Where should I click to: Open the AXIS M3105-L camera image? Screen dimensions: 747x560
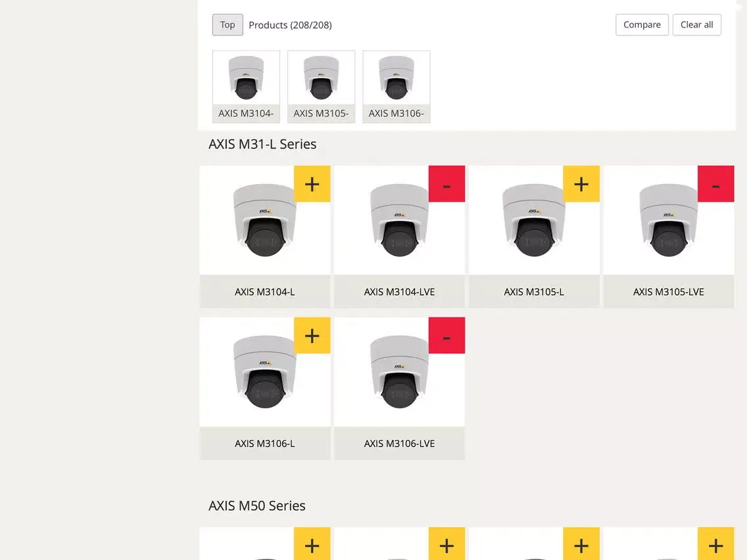pos(533,220)
